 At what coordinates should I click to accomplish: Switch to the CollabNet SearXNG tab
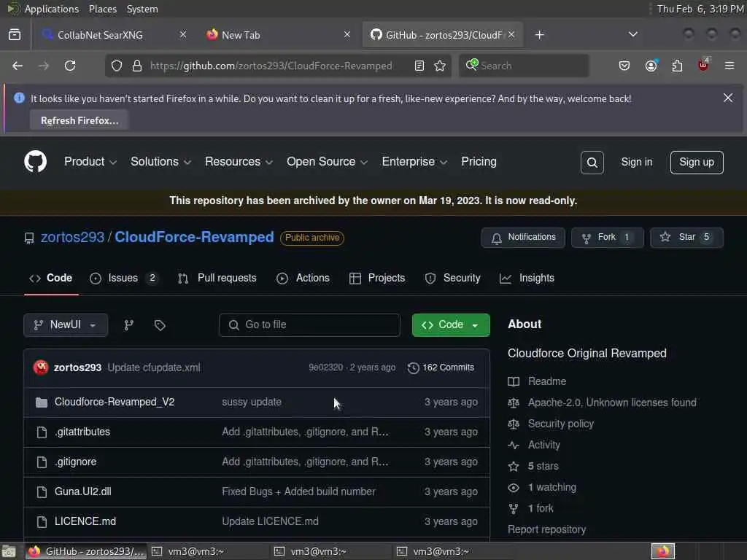(115, 35)
